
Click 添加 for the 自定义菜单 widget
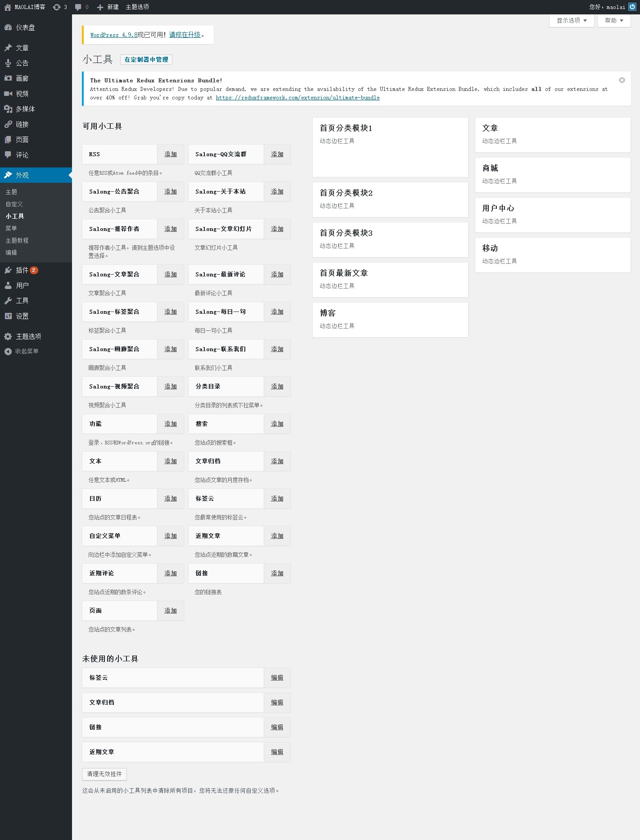[x=171, y=536]
